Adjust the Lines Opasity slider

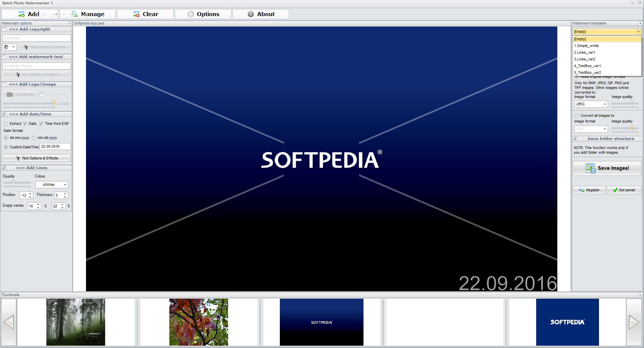coord(13,183)
